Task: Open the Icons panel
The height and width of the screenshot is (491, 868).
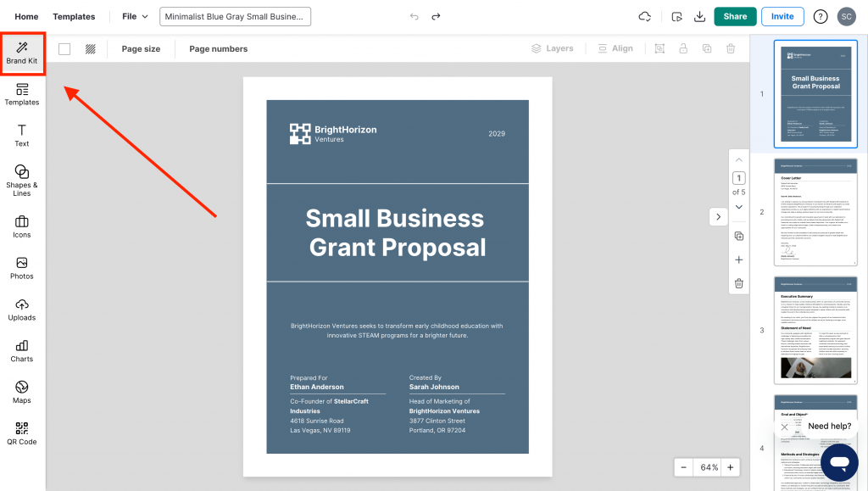Action: (22, 226)
